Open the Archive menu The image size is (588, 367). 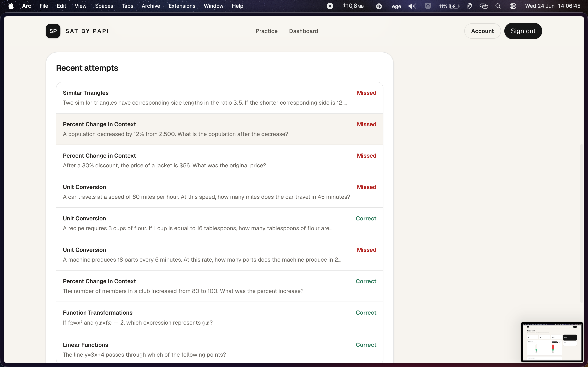pyautogui.click(x=151, y=6)
